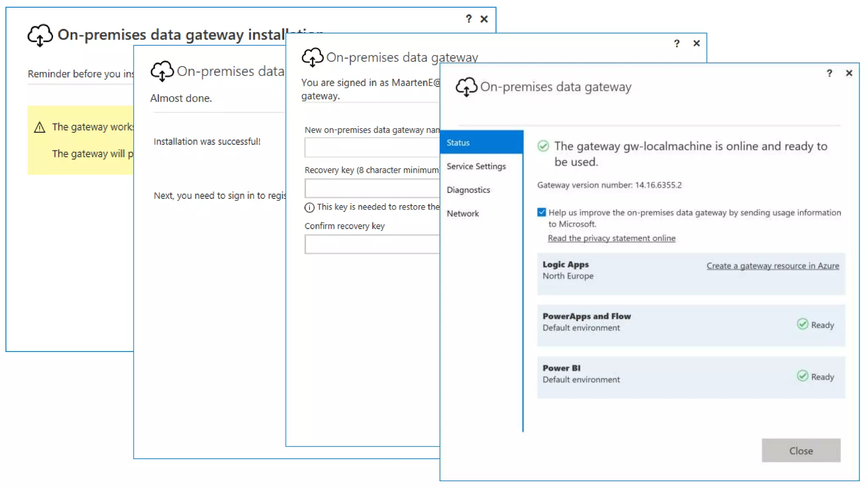Click the cloud gateway logo in the status dialog

pos(466,86)
